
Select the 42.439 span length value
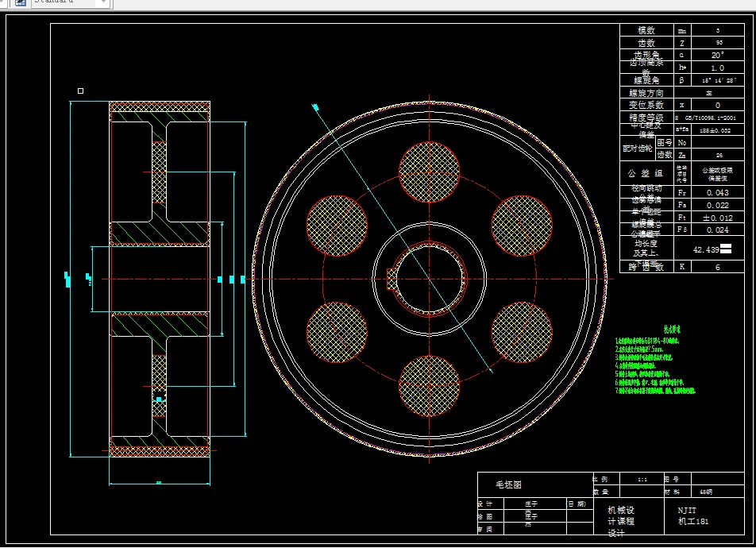[706, 249]
